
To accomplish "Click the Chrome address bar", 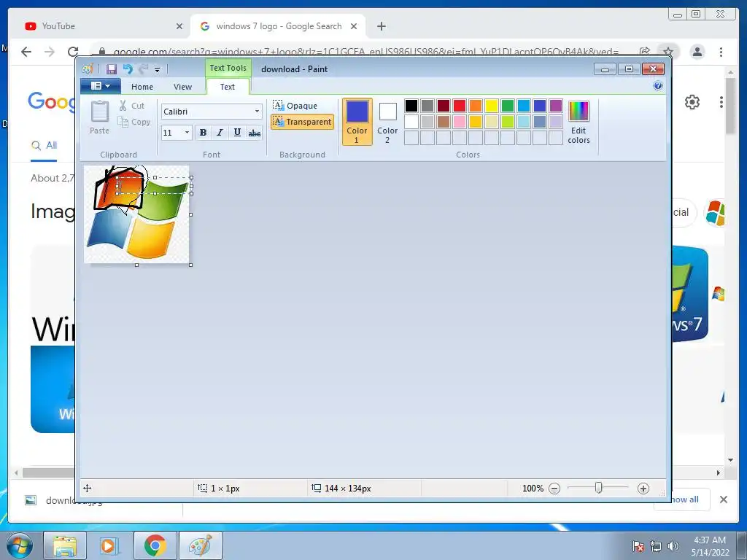I will pos(366,52).
